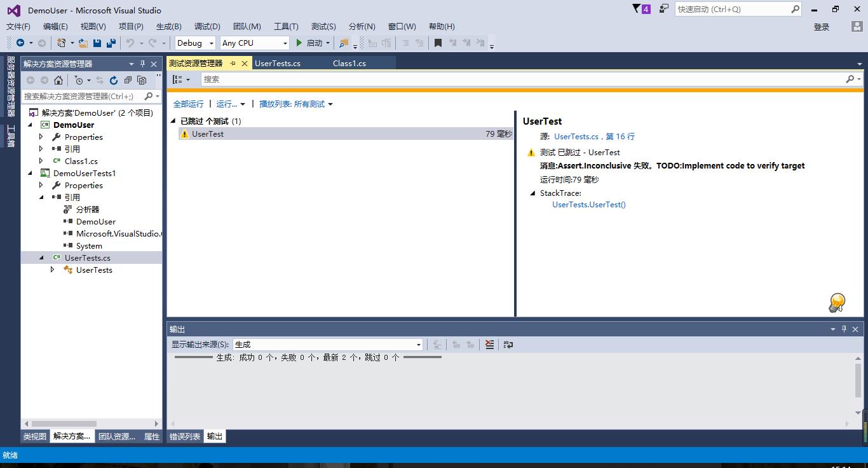Close the Output panel
Screen dimensions: 868x468
(855, 329)
